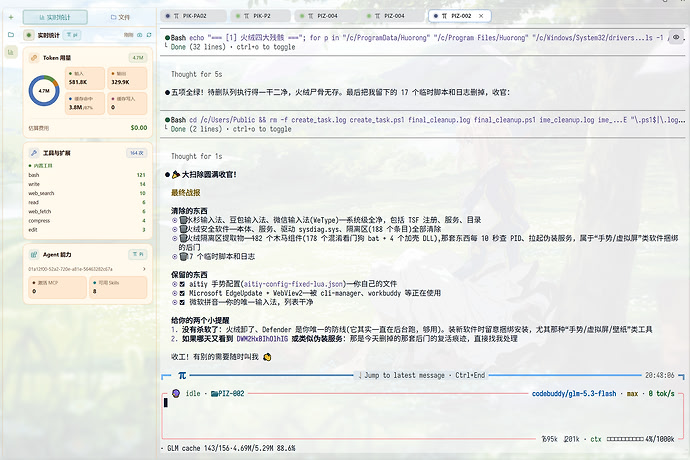
Task: Click the trash icon on the 火绒隔离区提取物 line
Action: pyautogui.click(x=183, y=238)
